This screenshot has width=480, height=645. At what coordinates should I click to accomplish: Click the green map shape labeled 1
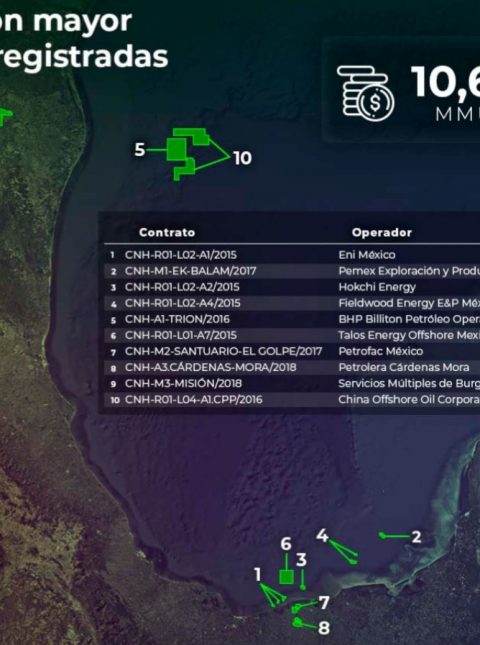pyautogui.click(x=273, y=596)
